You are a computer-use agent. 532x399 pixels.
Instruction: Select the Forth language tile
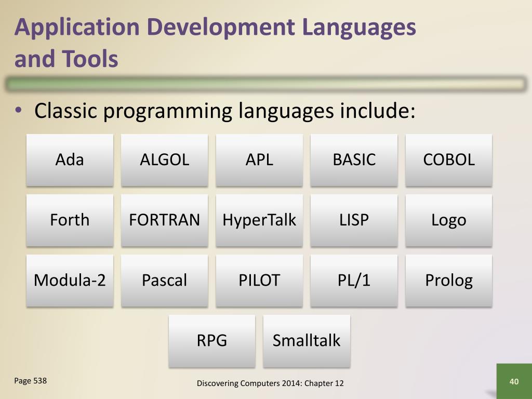pos(70,220)
